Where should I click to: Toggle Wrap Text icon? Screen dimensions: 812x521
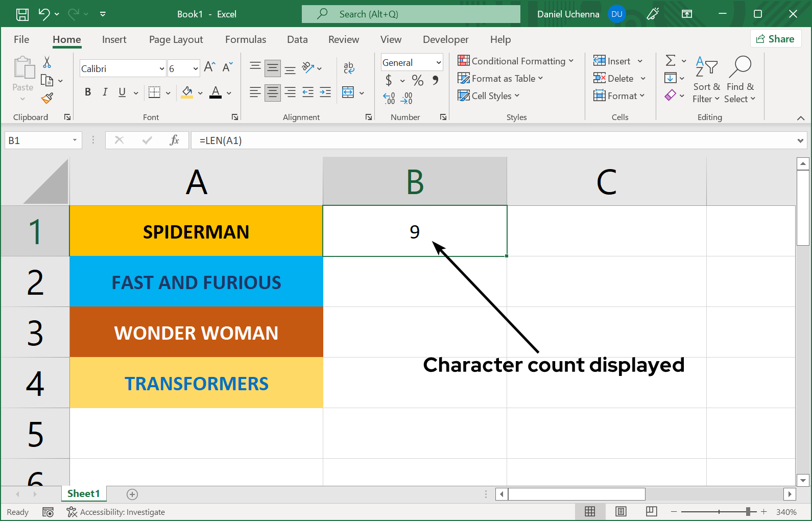(349, 67)
